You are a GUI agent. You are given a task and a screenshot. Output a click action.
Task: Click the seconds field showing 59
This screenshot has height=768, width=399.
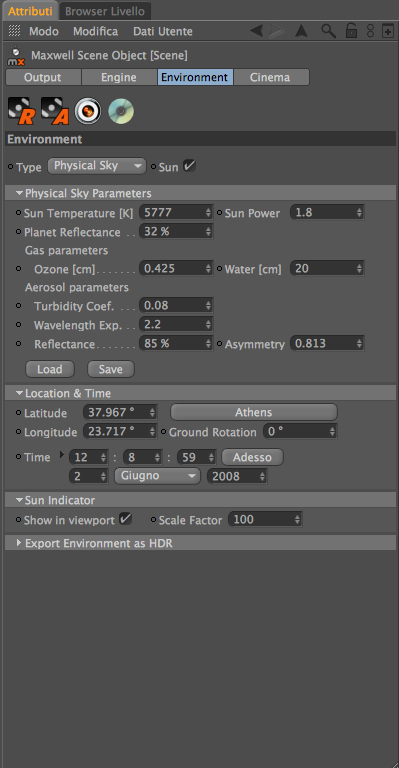coord(196,457)
